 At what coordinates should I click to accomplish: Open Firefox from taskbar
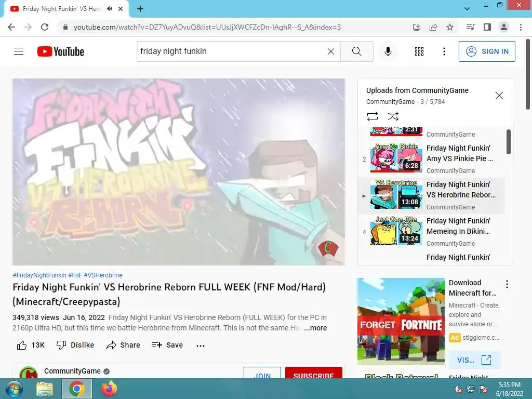109,389
